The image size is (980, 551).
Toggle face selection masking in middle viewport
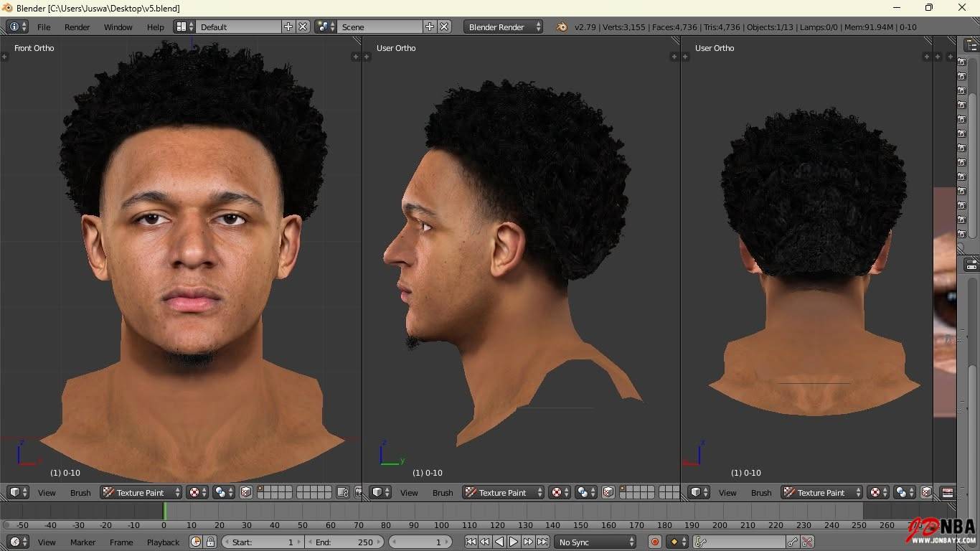pyautogui.click(x=608, y=492)
